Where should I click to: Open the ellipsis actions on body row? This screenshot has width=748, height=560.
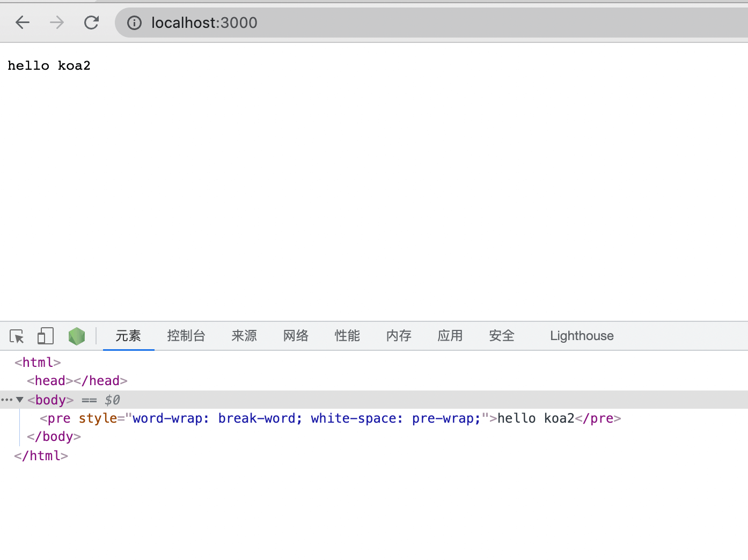6,400
